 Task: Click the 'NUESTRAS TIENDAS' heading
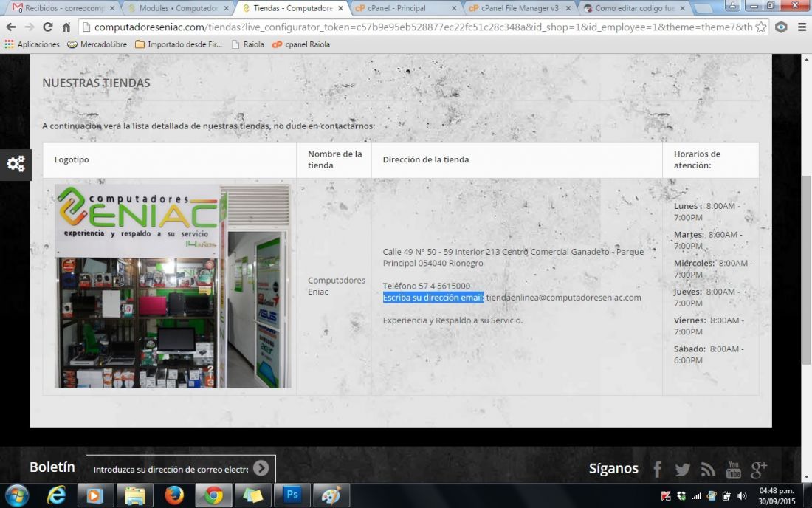[96, 83]
